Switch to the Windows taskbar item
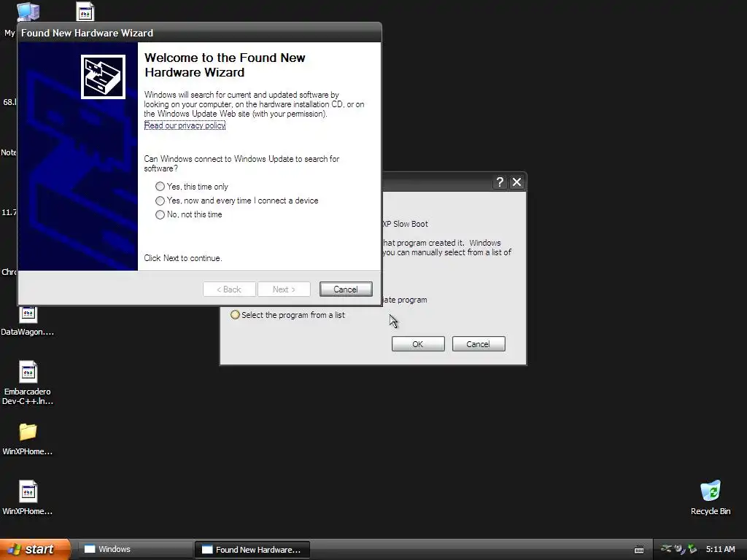 coord(134,549)
